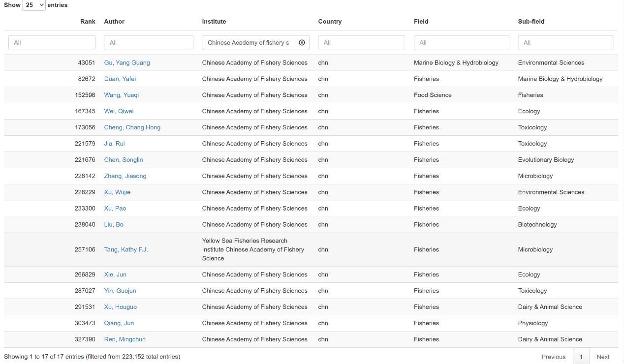Screen dimensions: 624x364
Task: Open author Wang, Yueqi
Action: (x=122, y=95)
